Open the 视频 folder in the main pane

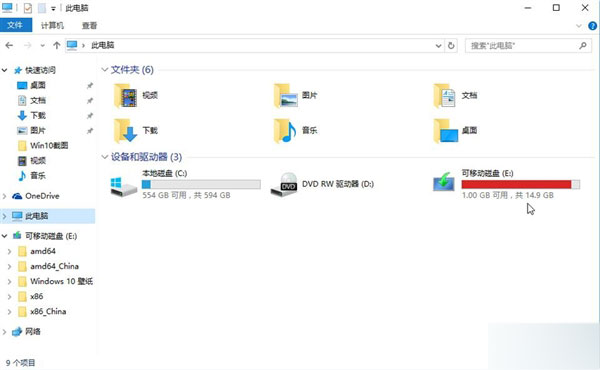coord(136,95)
